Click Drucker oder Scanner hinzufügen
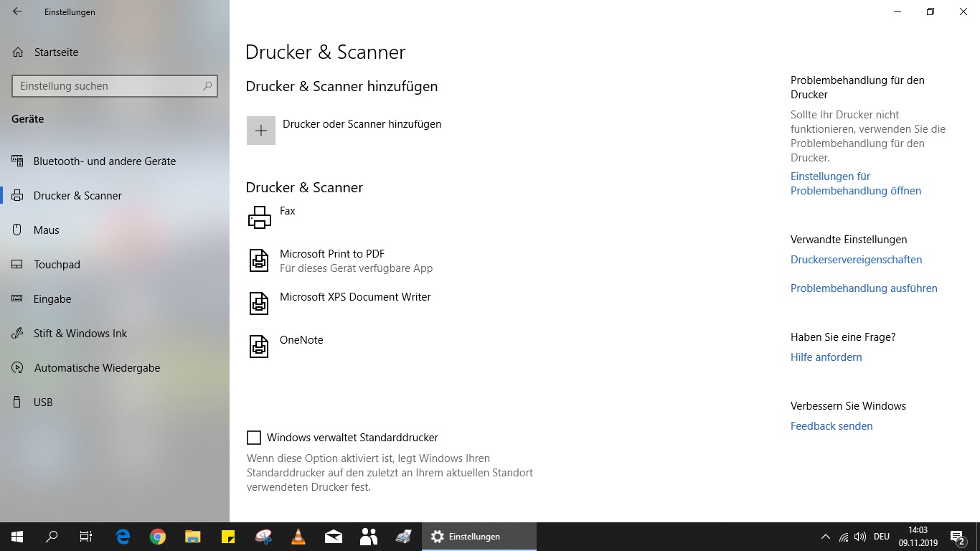The image size is (980, 551). [x=362, y=124]
